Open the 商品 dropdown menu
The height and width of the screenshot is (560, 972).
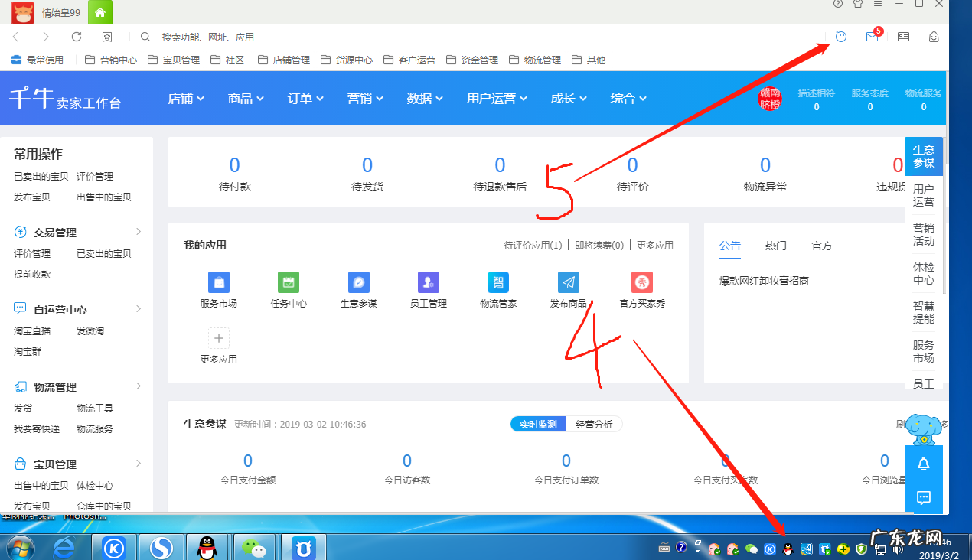pyautogui.click(x=245, y=98)
